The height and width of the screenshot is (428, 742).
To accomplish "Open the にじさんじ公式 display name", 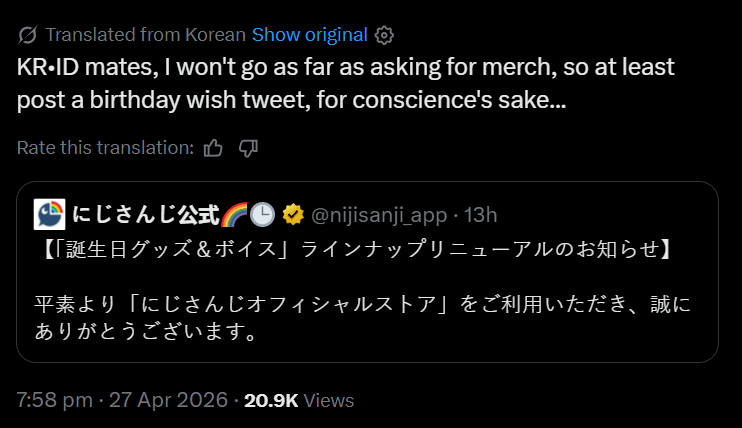I will [x=143, y=214].
